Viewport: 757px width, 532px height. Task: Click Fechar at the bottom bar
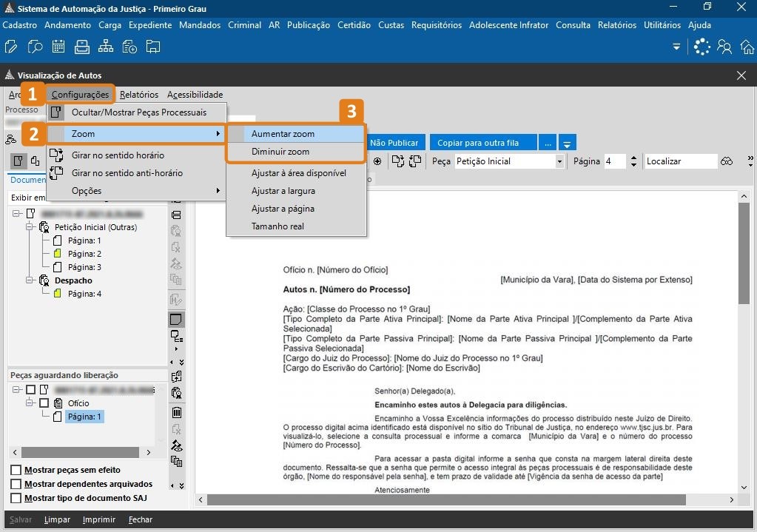tap(141, 519)
